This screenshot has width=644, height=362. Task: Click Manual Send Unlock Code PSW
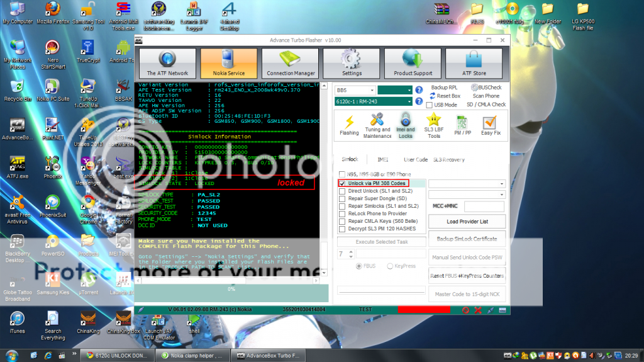pyautogui.click(x=467, y=257)
